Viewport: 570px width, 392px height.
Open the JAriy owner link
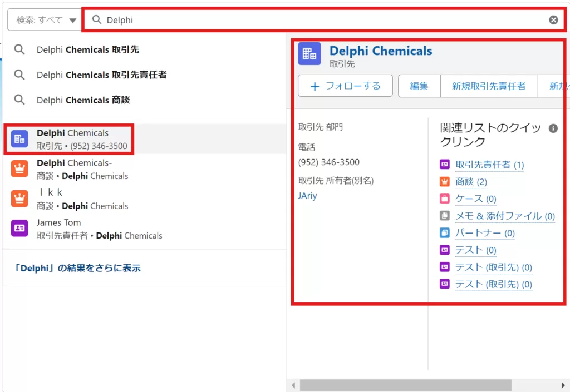[x=307, y=196]
